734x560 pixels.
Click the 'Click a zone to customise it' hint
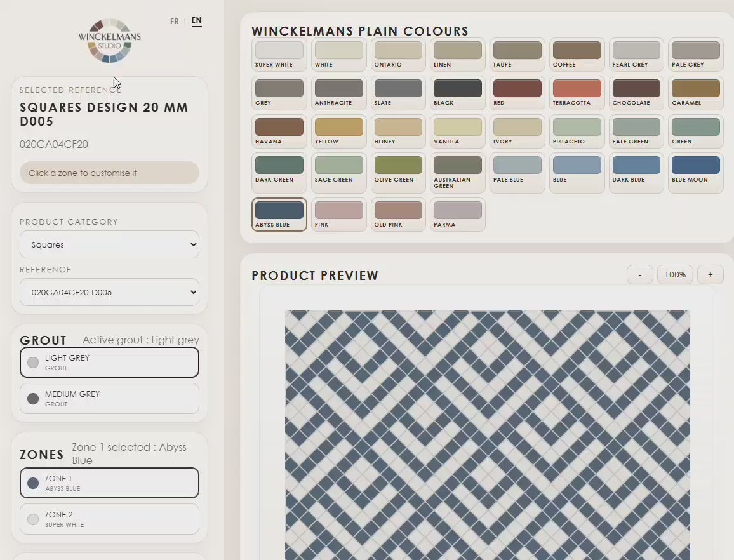(110, 173)
